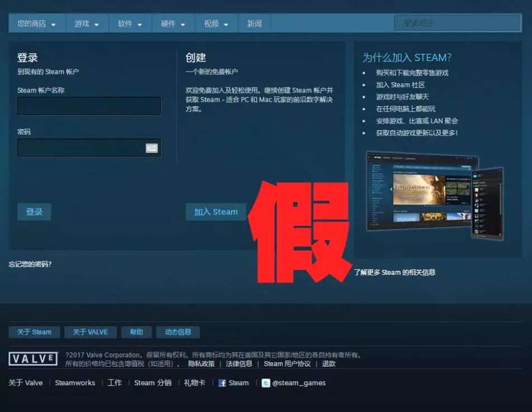The image size is (532, 412).
Task: Open the 游戏 menu
Action: pos(87,24)
